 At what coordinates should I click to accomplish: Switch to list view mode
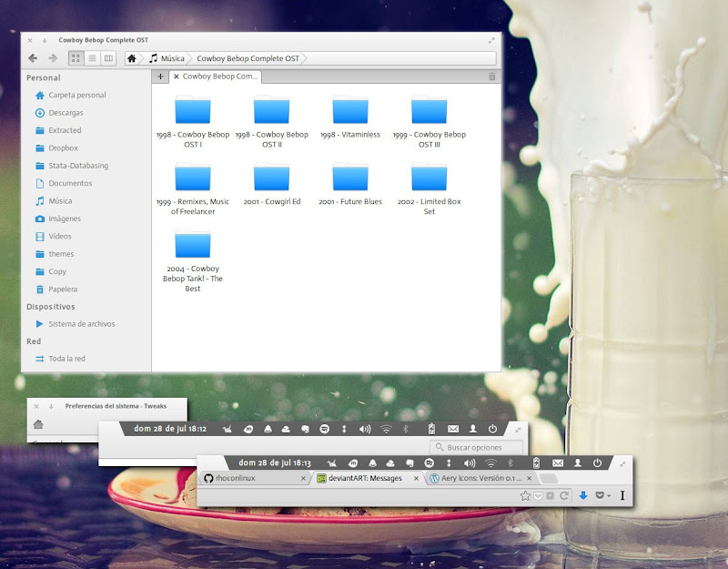(93, 58)
